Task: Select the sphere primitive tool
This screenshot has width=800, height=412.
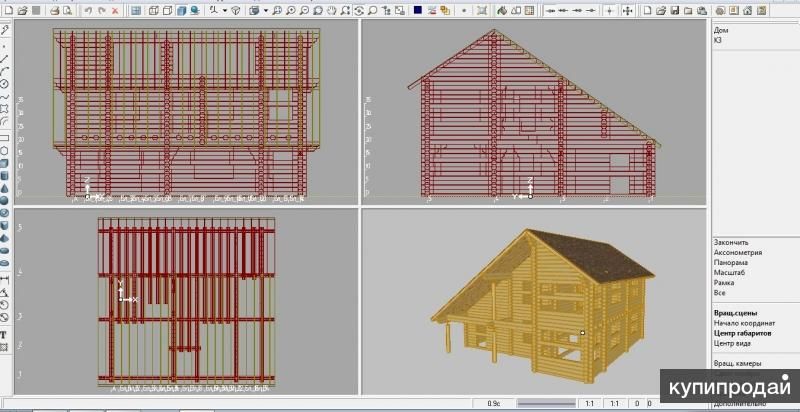Action: [x=5, y=200]
